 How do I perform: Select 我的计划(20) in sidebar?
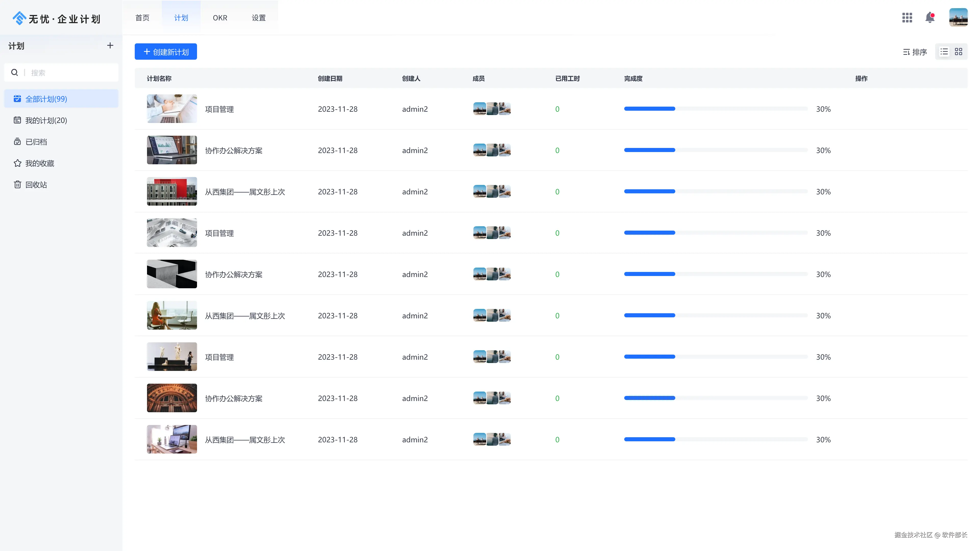click(x=46, y=121)
